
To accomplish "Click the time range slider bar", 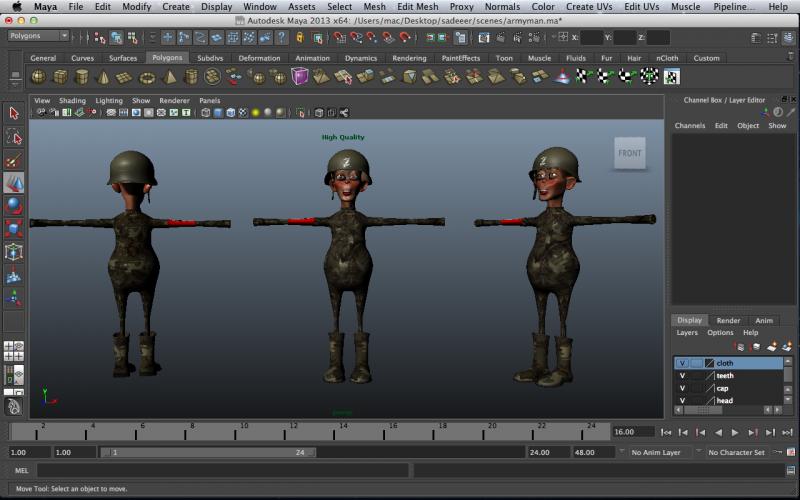I will tap(208, 453).
